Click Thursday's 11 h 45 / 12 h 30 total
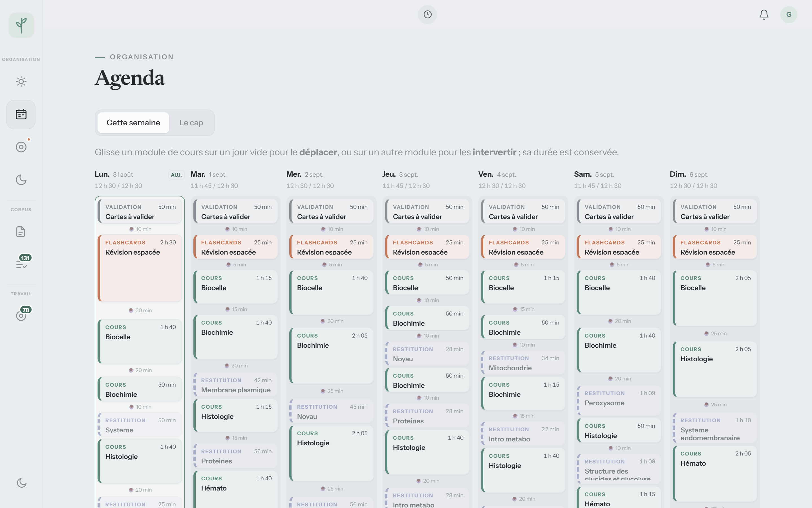This screenshot has width=812, height=508. point(406,186)
